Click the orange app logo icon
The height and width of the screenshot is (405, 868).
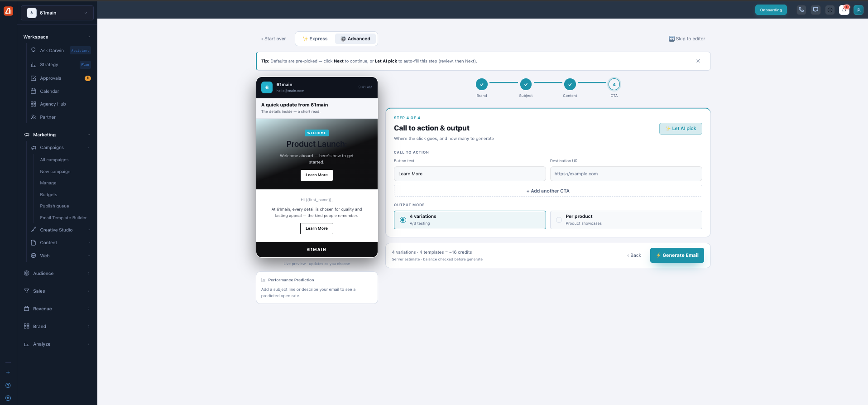(8, 11)
